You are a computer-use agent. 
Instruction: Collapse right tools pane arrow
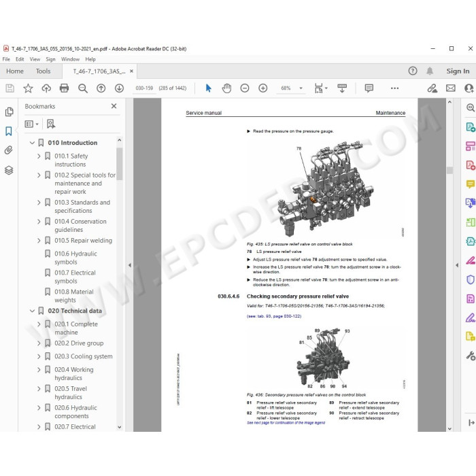[x=457, y=265]
